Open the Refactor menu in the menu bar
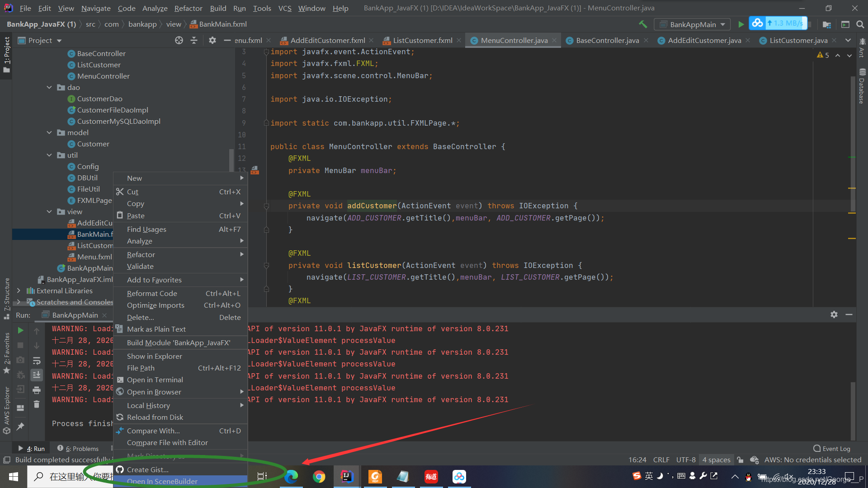The height and width of the screenshot is (488, 868). click(x=188, y=8)
